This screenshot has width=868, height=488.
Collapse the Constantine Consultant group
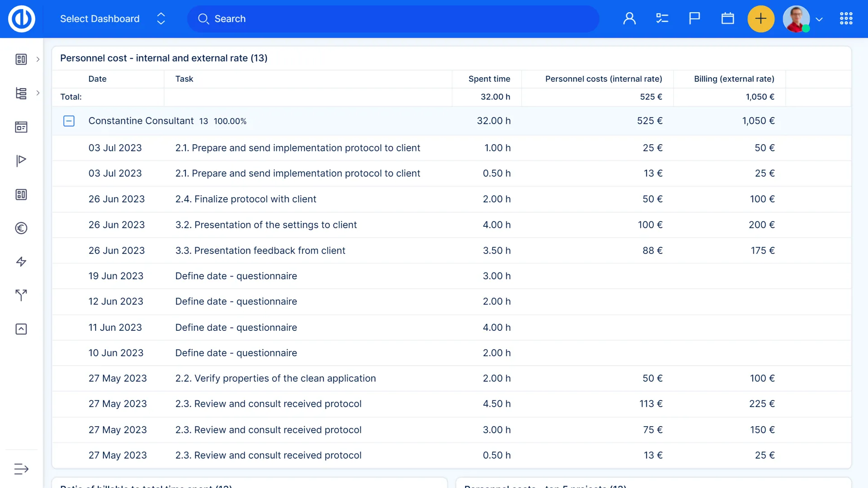69,121
